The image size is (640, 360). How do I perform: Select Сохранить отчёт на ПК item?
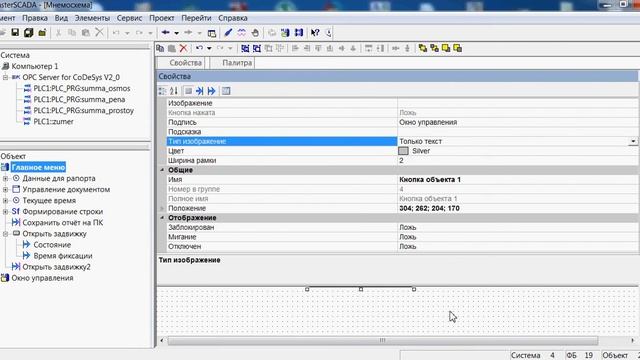point(63,222)
